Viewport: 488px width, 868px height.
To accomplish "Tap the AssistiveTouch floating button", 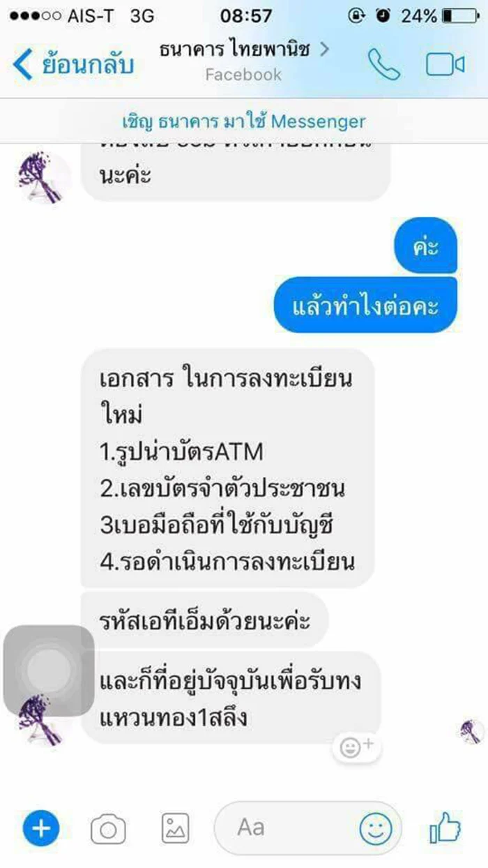I will (x=48, y=671).
